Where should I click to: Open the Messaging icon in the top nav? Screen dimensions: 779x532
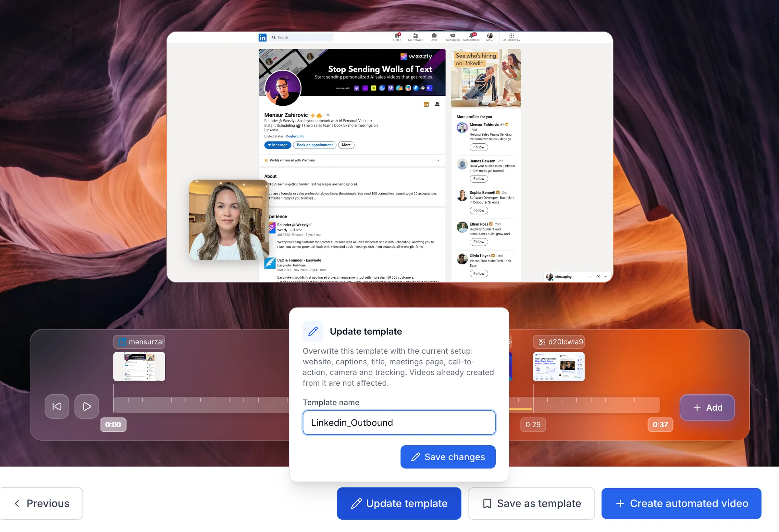point(452,37)
